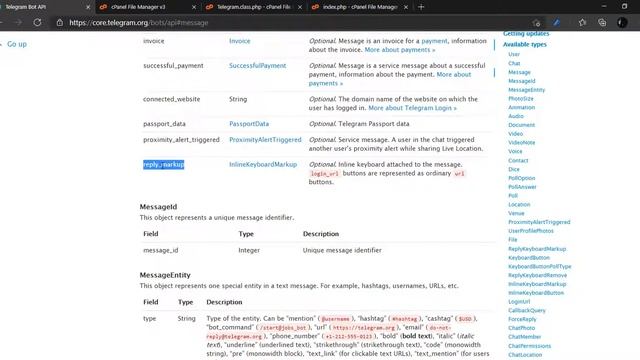Switch to Telegram.class.php tab

253,7
